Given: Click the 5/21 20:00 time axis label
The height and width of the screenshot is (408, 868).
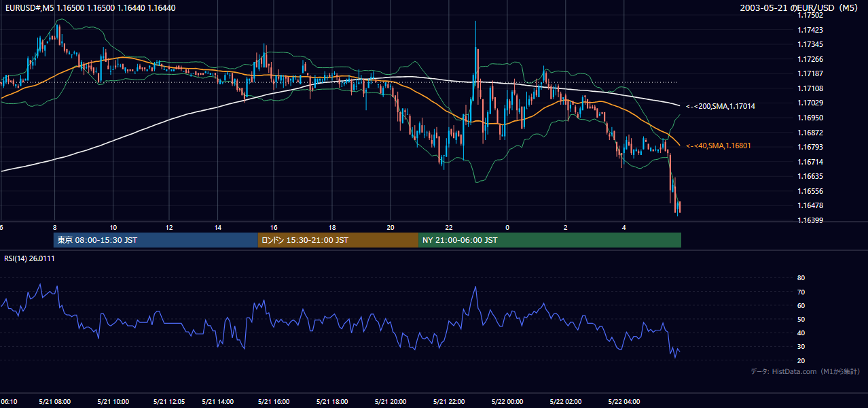Looking at the screenshot, I should pos(391,402).
